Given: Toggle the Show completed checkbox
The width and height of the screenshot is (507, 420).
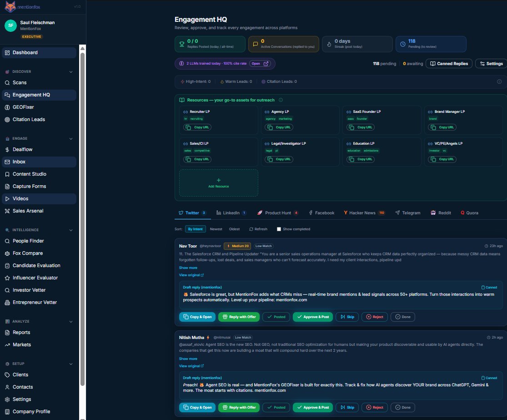Looking at the screenshot, I should pyautogui.click(x=279, y=229).
